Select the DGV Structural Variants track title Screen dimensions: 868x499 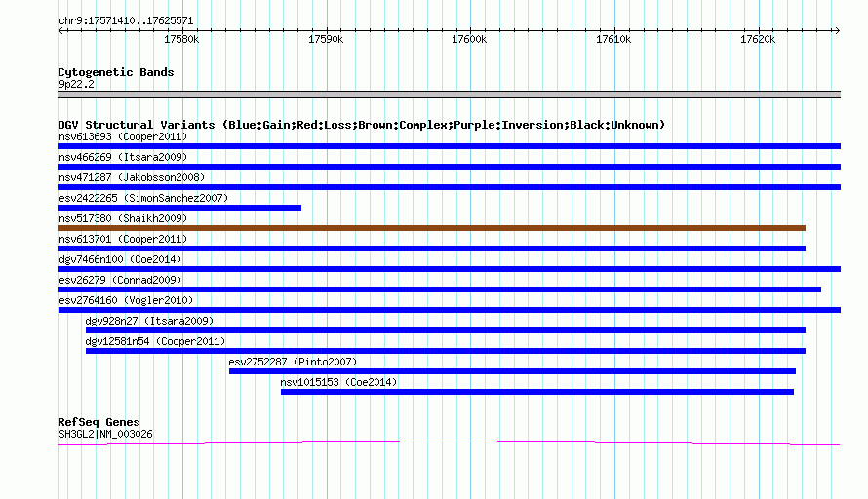362,125
